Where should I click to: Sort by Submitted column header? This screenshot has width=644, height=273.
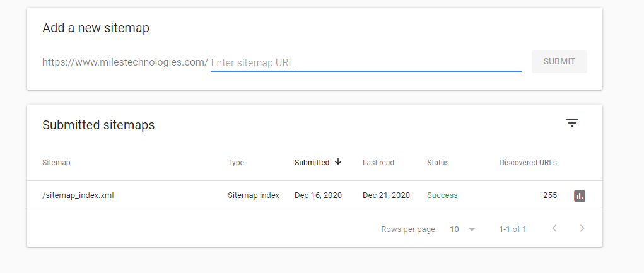pyautogui.click(x=312, y=163)
